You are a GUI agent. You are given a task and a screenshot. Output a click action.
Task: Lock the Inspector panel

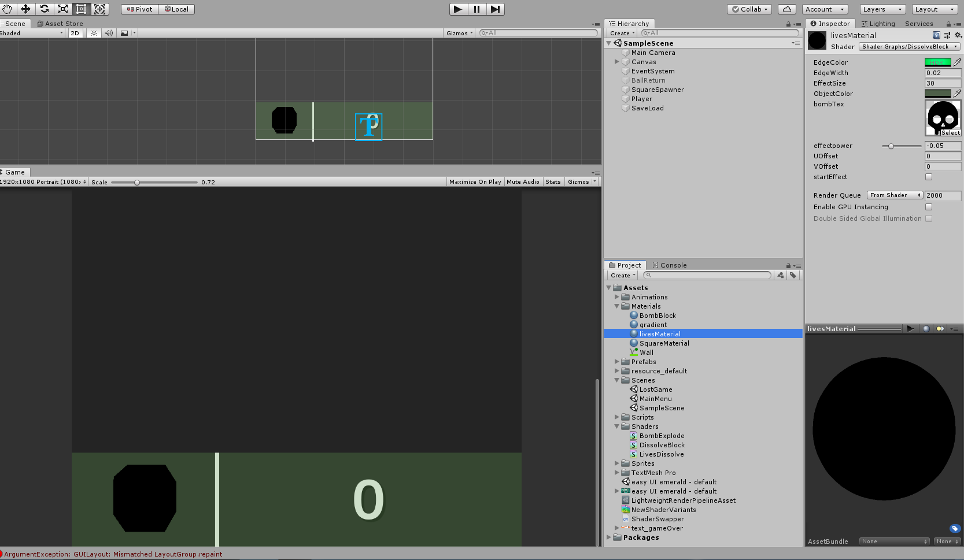point(948,24)
